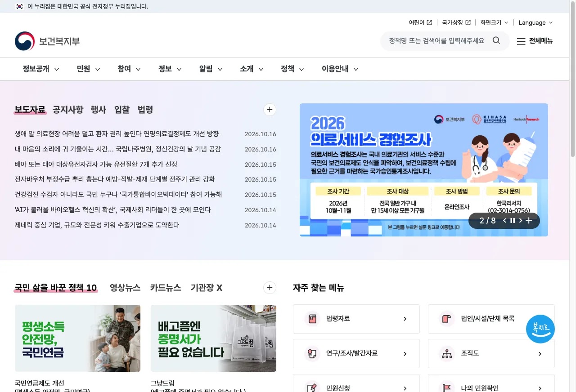Expand the 정책 menu

[x=292, y=69]
